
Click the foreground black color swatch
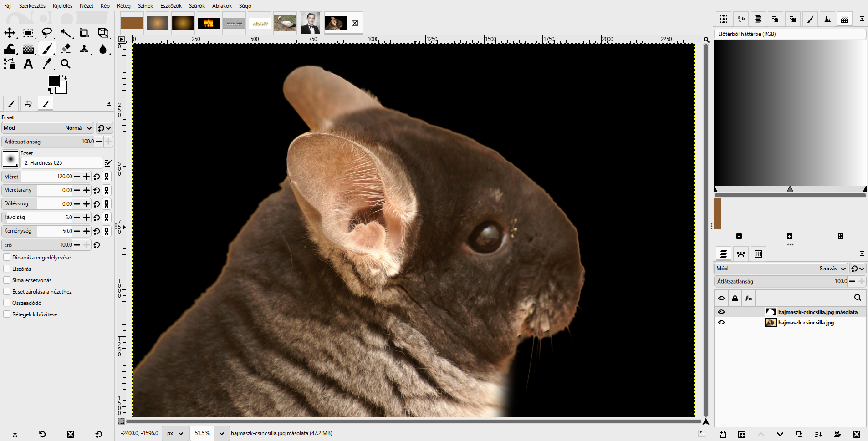53,81
